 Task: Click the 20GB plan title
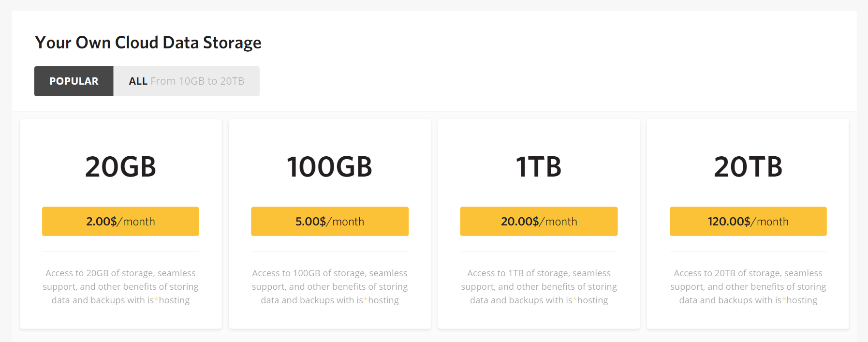[120, 167]
